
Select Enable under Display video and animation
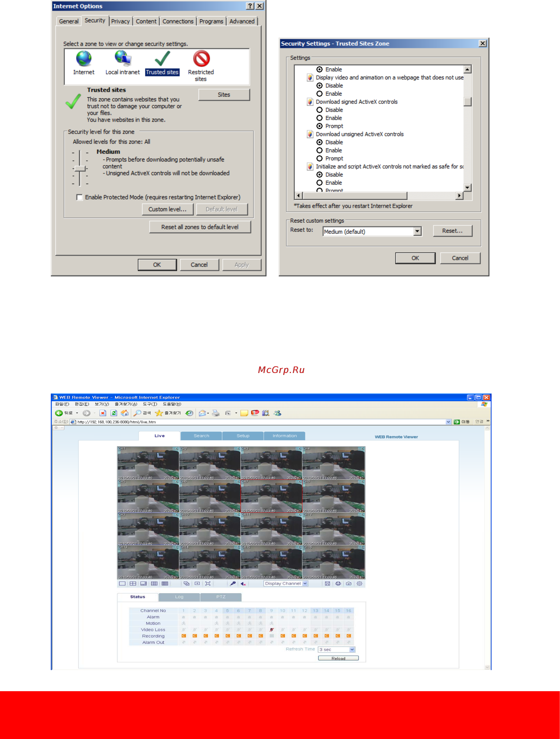[319, 94]
